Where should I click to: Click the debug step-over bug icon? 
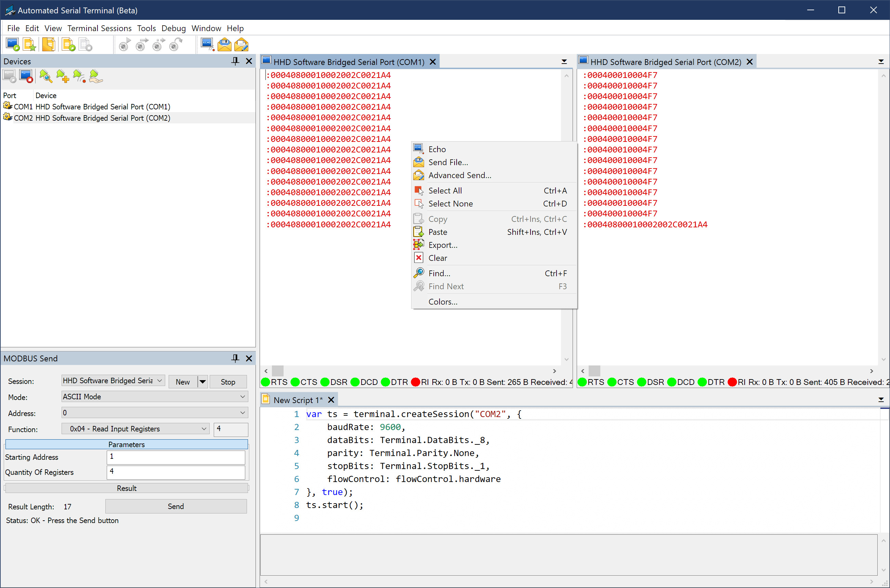(159, 45)
